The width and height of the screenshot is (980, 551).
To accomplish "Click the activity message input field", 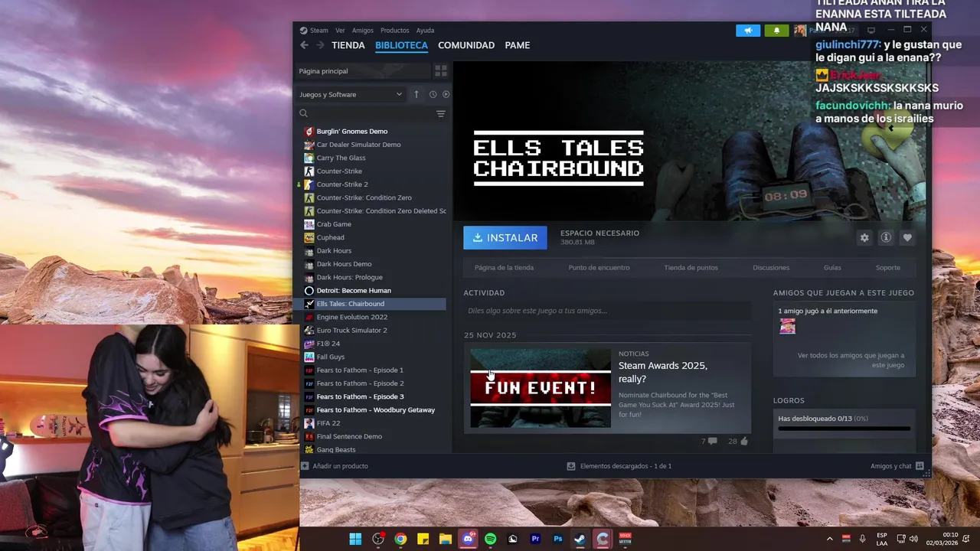I will (607, 311).
